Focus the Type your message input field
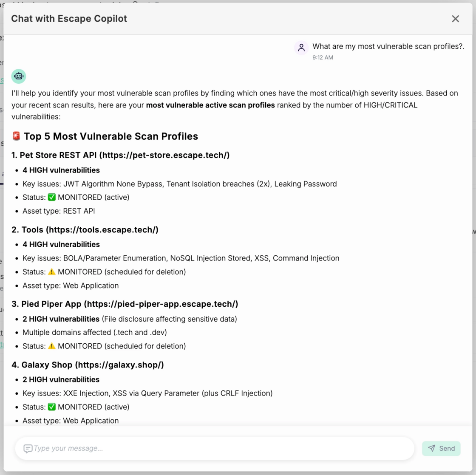The width and height of the screenshot is (476, 475). coord(215,448)
